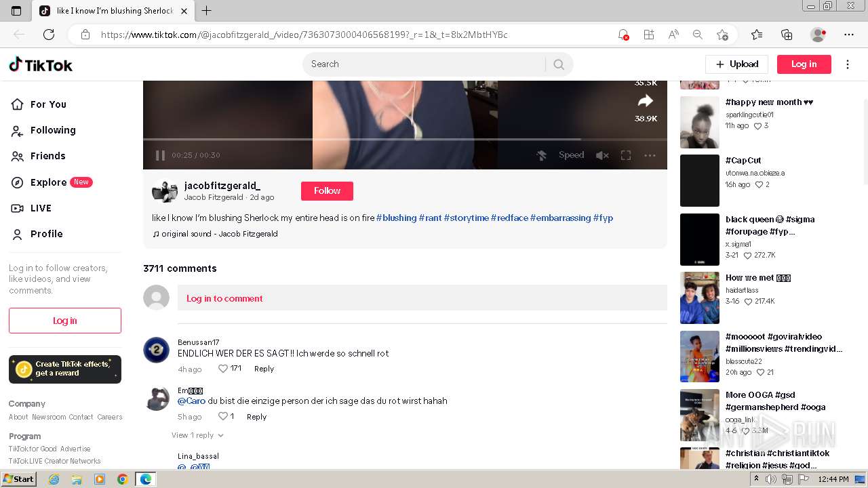Open browser Settings and more menu
The image size is (868, 488).
point(849,35)
